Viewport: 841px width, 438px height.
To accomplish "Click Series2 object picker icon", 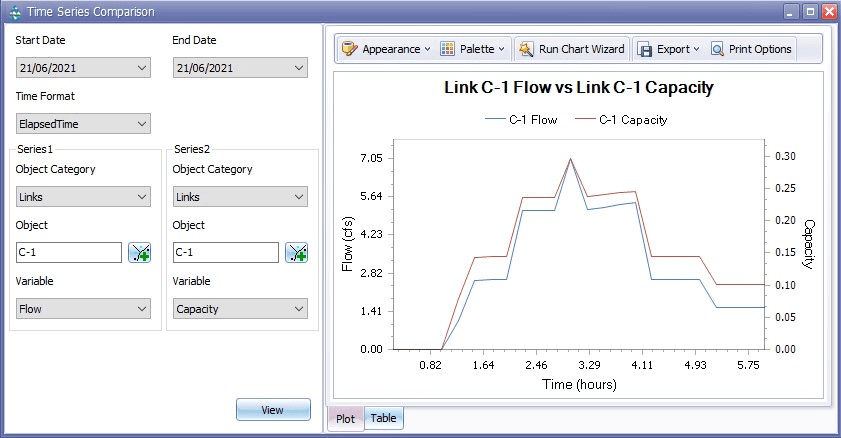I will (296, 253).
